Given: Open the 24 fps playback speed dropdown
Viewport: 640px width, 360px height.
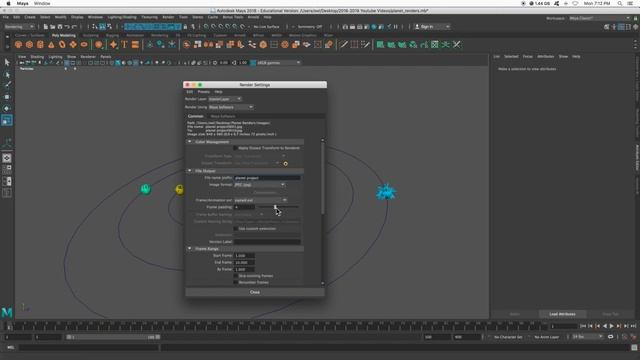Looking at the screenshot, I should click(x=587, y=337).
